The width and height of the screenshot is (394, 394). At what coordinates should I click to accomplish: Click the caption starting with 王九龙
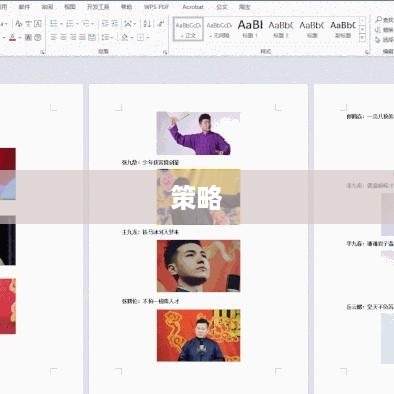150,232
